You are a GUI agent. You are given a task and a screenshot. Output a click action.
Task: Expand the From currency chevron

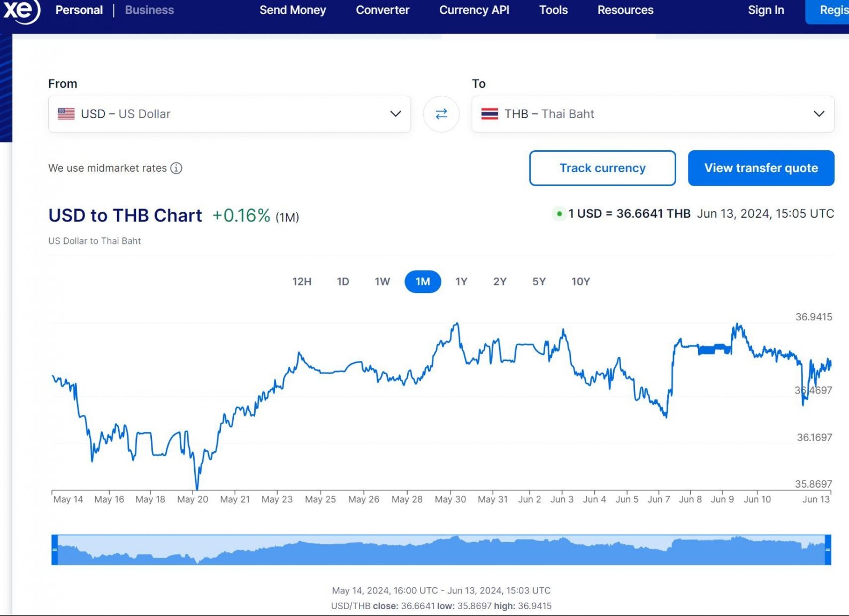pos(395,114)
